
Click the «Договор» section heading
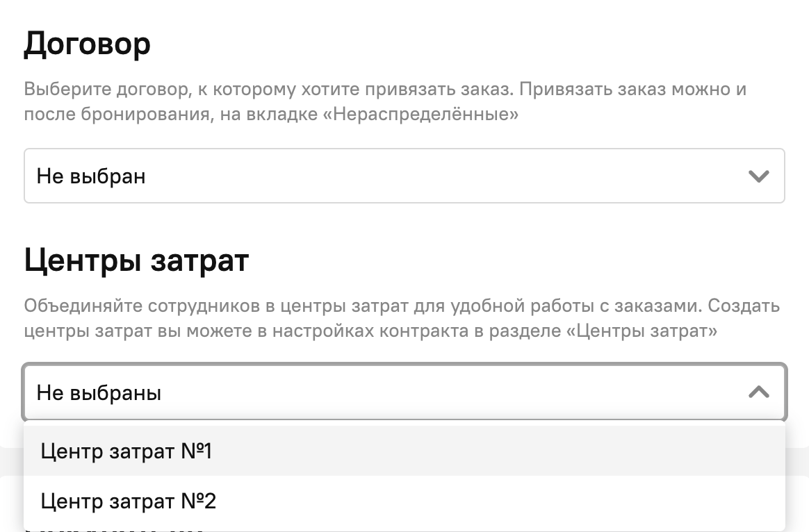coord(87,44)
